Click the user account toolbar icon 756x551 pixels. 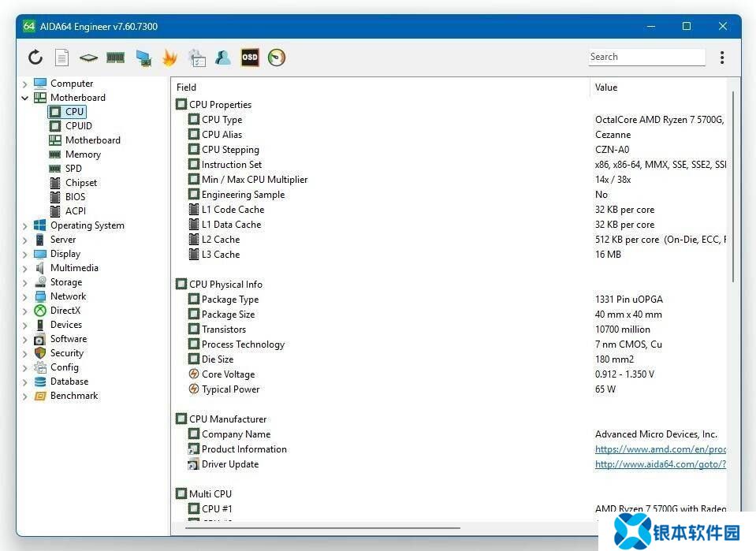223,58
